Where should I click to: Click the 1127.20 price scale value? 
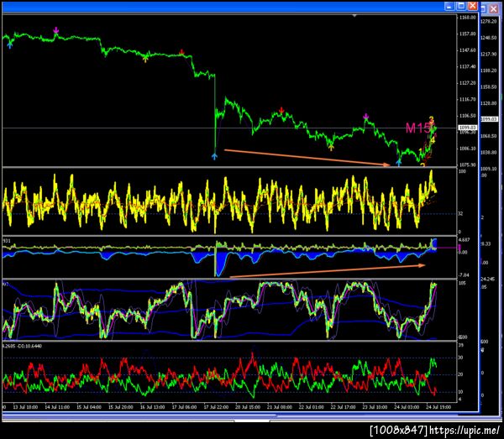[x=468, y=83]
